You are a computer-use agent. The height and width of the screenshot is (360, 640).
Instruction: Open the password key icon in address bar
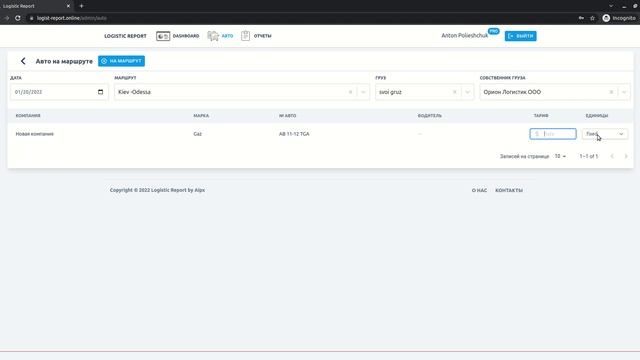(581, 18)
